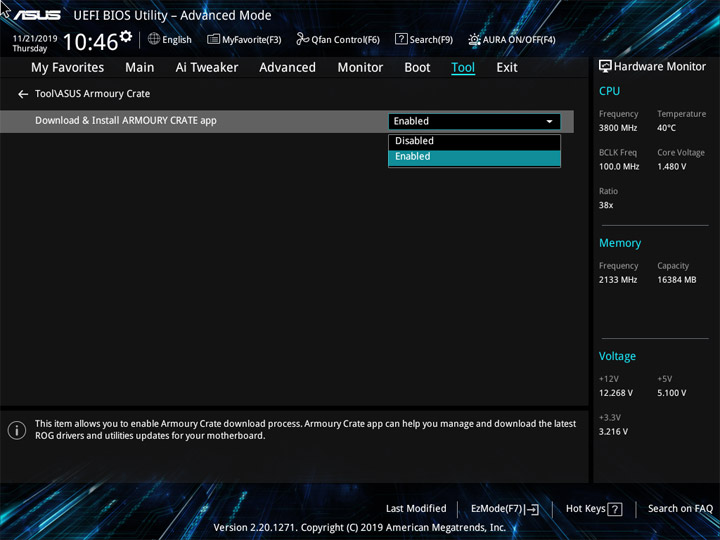Click Qfan Control(F6) label
This screenshot has height=540, width=720.
(x=345, y=40)
